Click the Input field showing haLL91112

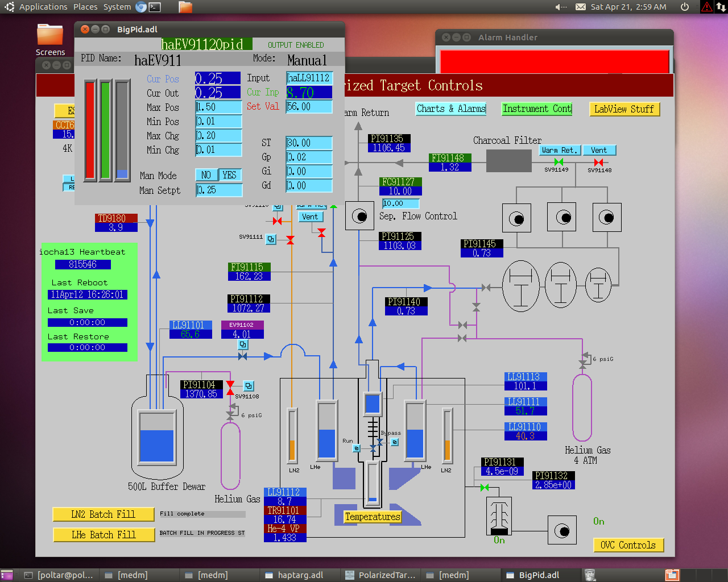point(309,78)
